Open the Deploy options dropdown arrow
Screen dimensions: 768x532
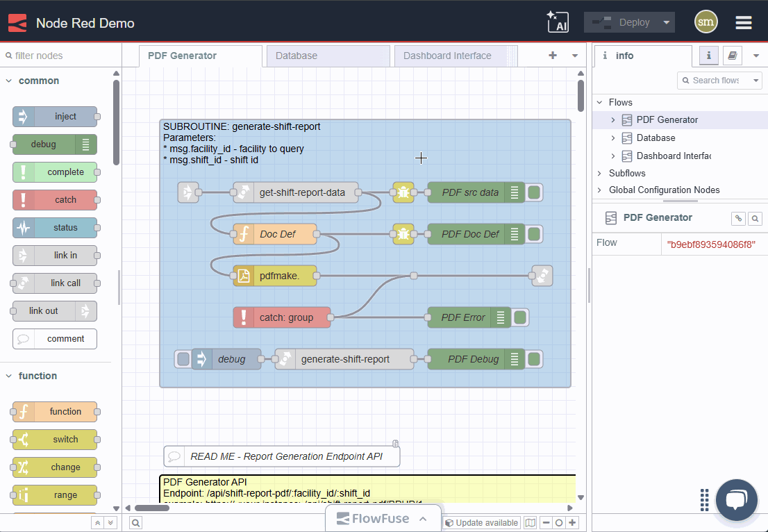(x=666, y=22)
